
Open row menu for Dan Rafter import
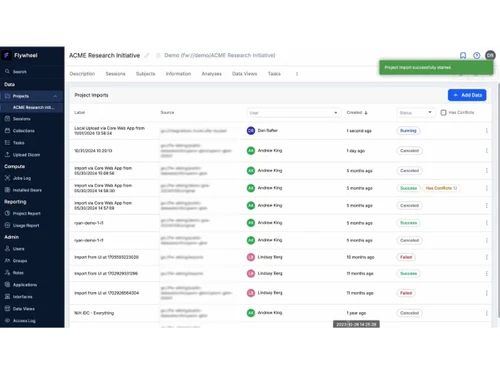coord(487,131)
